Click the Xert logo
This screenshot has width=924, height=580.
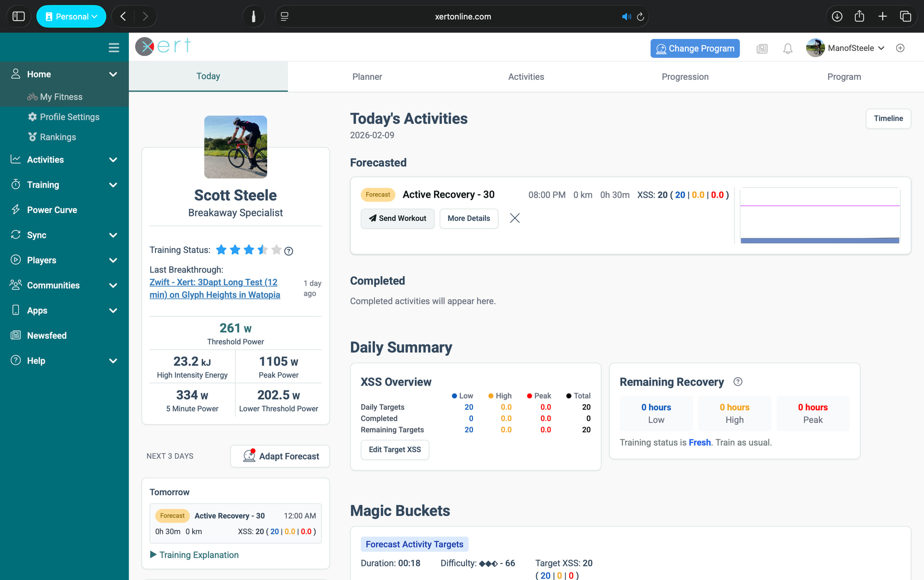tap(163, 47)
